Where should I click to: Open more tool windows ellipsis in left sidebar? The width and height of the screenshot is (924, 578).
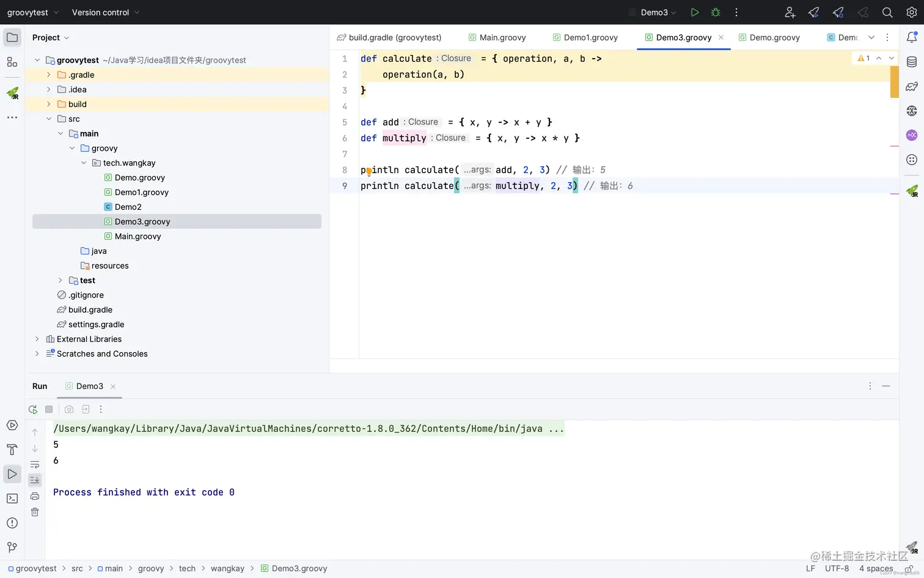click(12, 117)
